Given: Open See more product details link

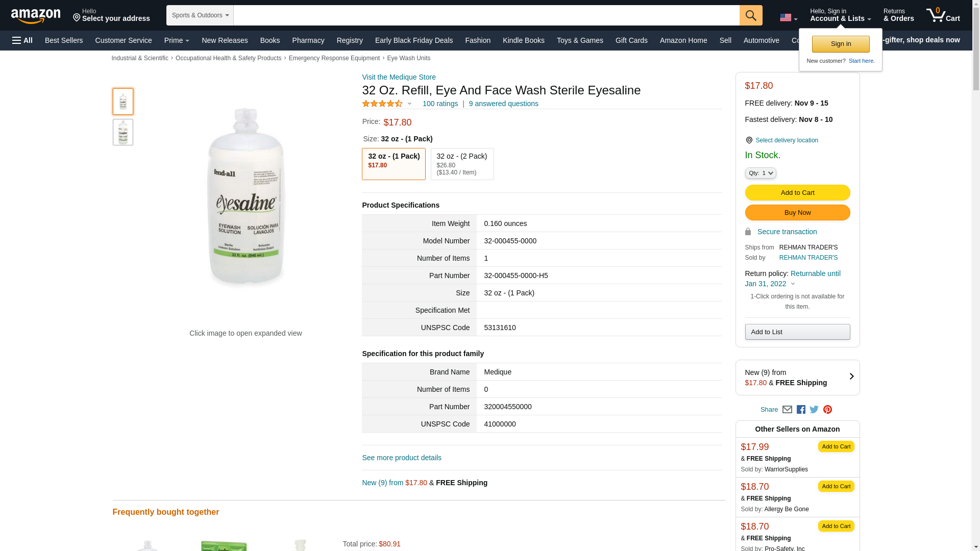Looking at the screenshot, I should point(402,458).
